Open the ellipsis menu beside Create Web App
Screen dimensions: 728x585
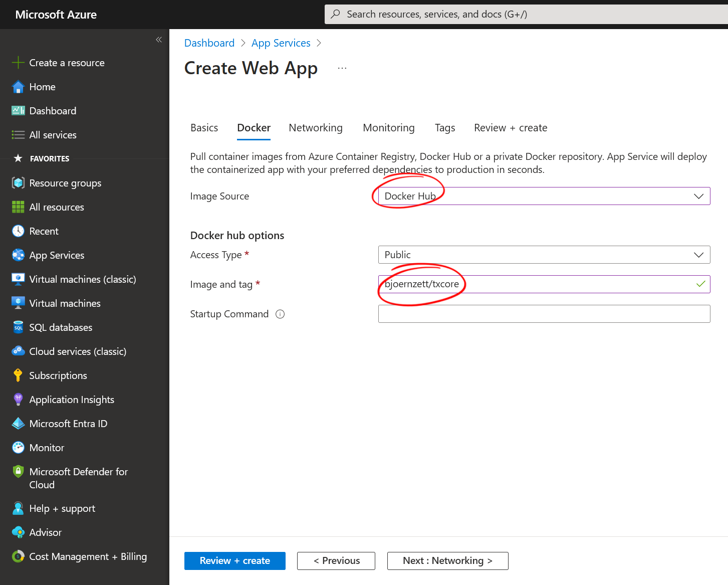point(342,68)
